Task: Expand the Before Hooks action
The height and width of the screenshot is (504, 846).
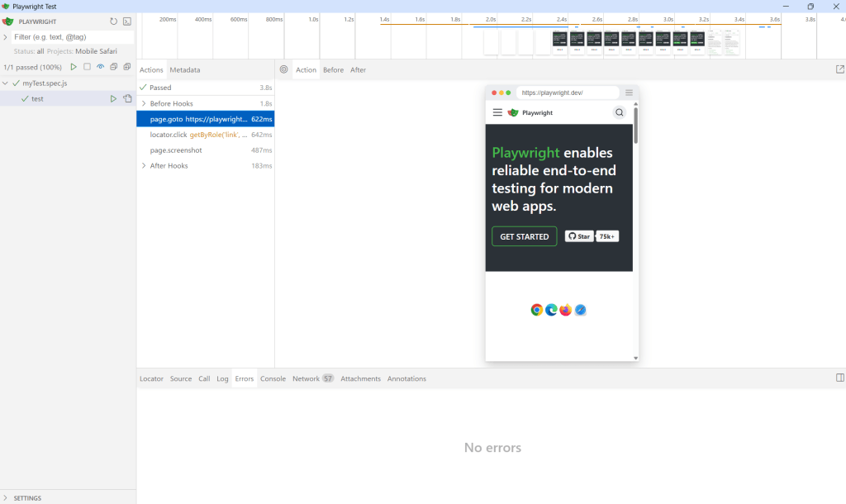Action: coord(144,103)
